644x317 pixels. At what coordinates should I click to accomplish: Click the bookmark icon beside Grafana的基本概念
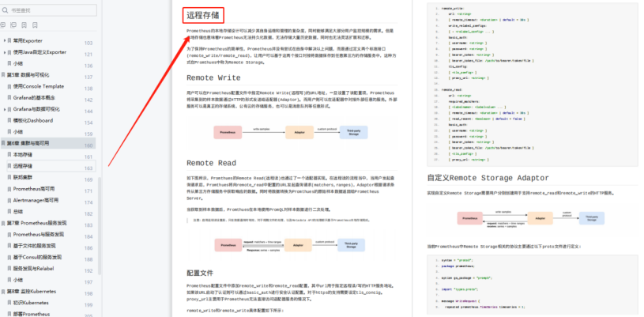point(9,98)
